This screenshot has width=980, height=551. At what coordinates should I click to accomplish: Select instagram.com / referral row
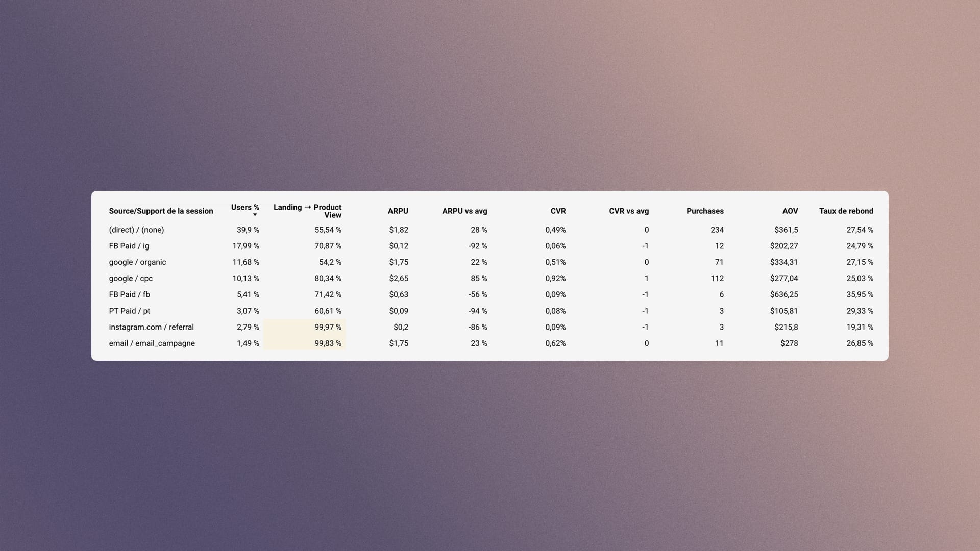coord(490,328)
